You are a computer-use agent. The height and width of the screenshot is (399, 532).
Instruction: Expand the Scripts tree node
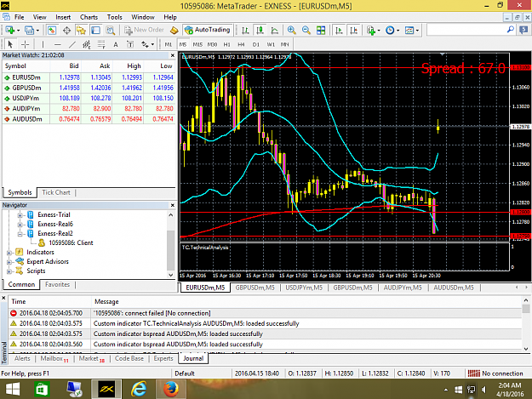pyautogui.click(x=9, y=271)
